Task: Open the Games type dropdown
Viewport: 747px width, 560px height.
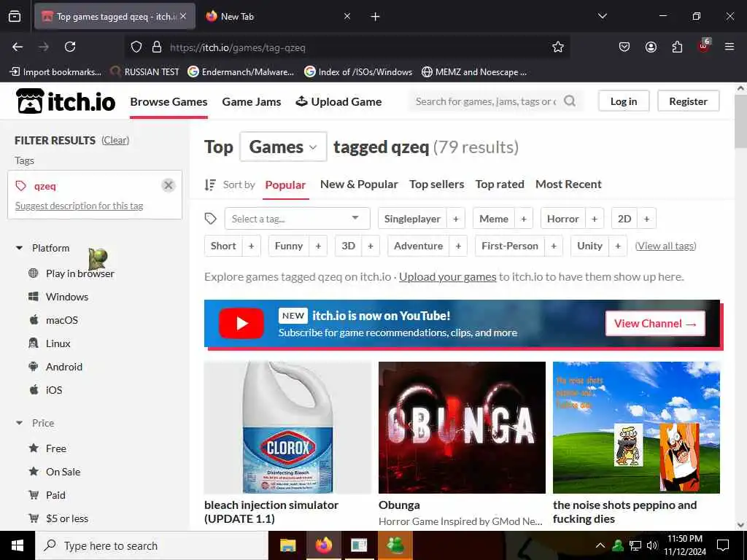Action: coord(284,147)
